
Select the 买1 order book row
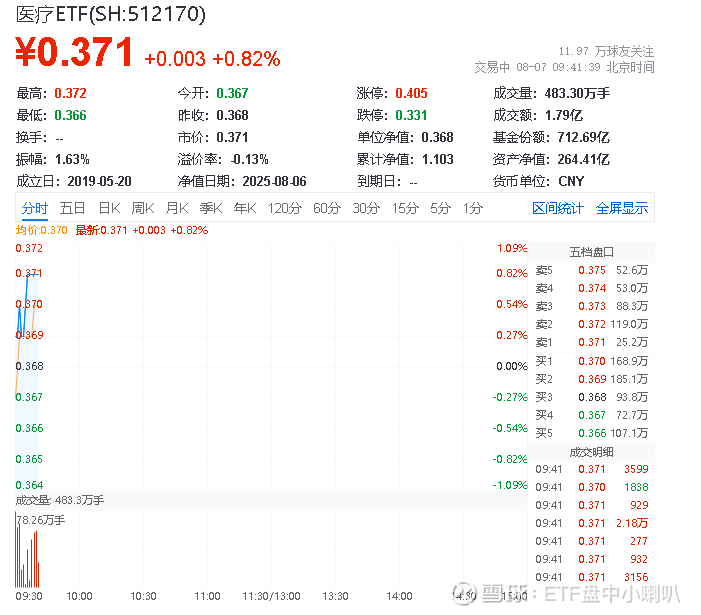[591, 361]
